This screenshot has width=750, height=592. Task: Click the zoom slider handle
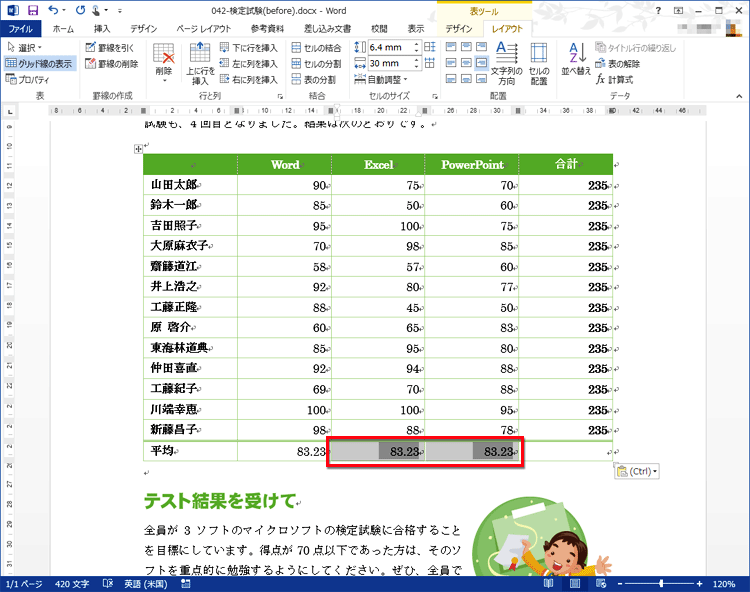[661, 583]
